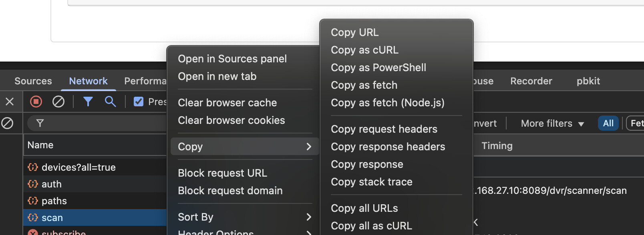Select the auth request row

(52, 184)
